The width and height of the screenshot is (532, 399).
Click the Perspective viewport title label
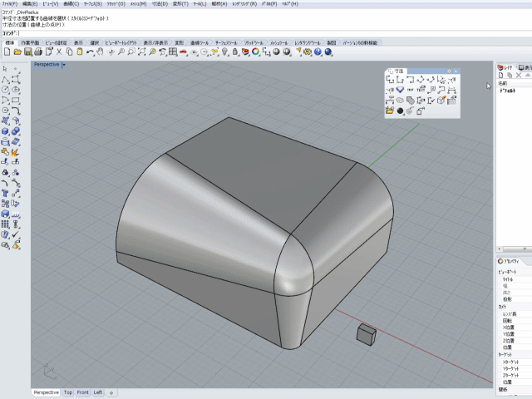pyautogui.click(x=47, y=65)
